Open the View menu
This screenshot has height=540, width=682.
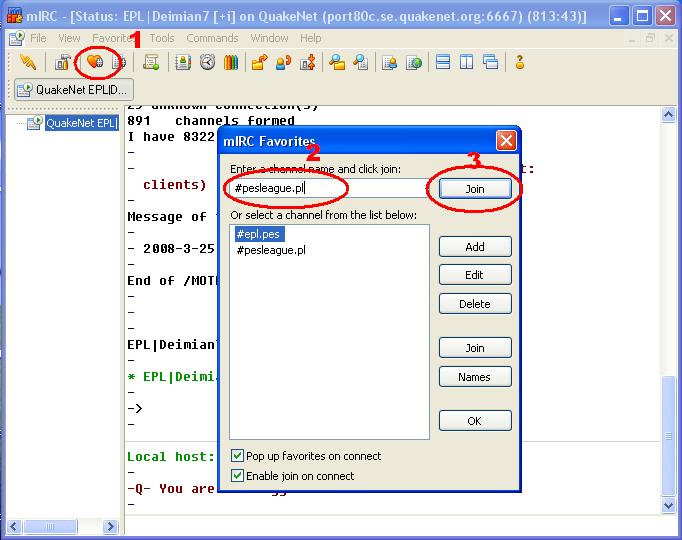(x=69, y=38)
